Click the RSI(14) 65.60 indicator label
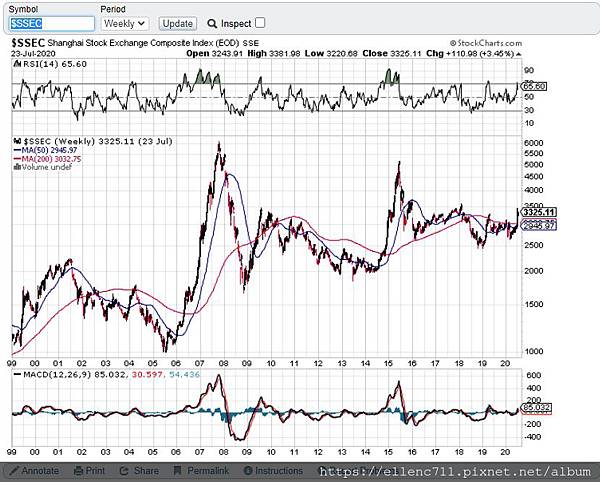The height and width of the screenshot is (482, 600). [x=50, y=64]
